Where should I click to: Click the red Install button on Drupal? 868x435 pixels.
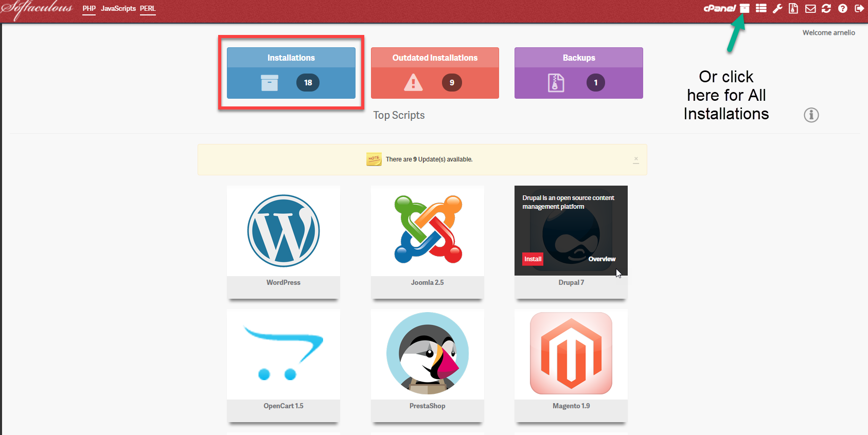(533, 259)
